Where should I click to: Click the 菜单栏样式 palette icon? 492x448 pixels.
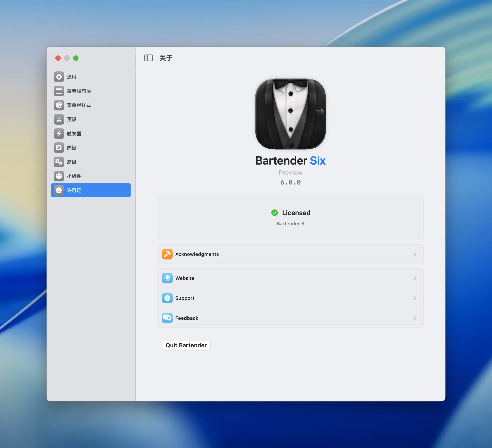pyautogui.click(x=59, y=105)
